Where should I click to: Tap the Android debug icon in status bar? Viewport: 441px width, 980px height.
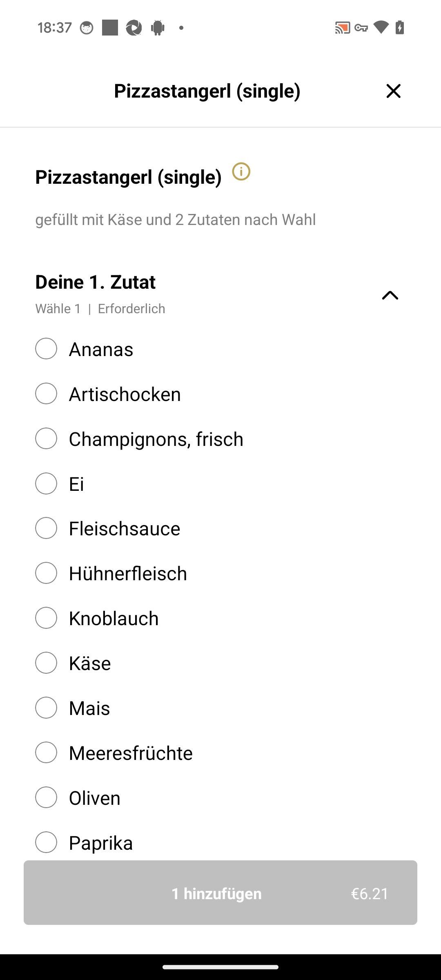tap(158, 28)
